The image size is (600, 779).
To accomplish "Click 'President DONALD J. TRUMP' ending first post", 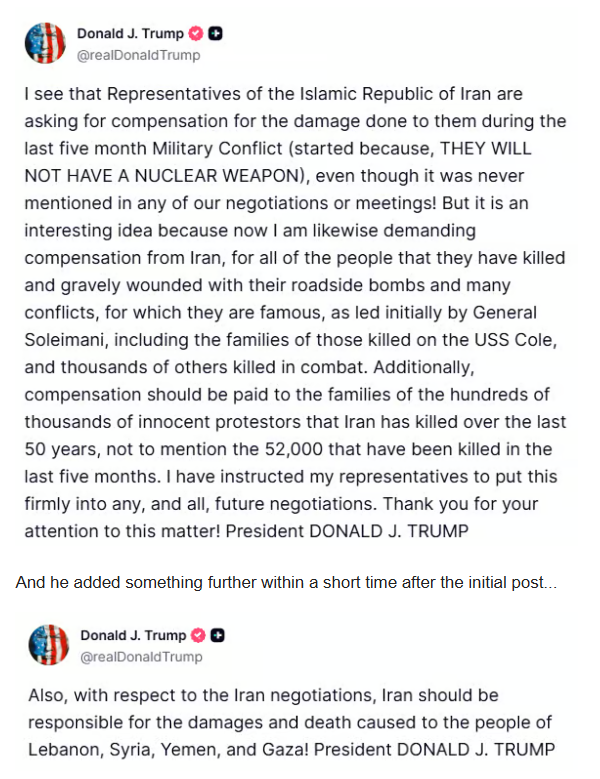I will click(x=347, y=531).
